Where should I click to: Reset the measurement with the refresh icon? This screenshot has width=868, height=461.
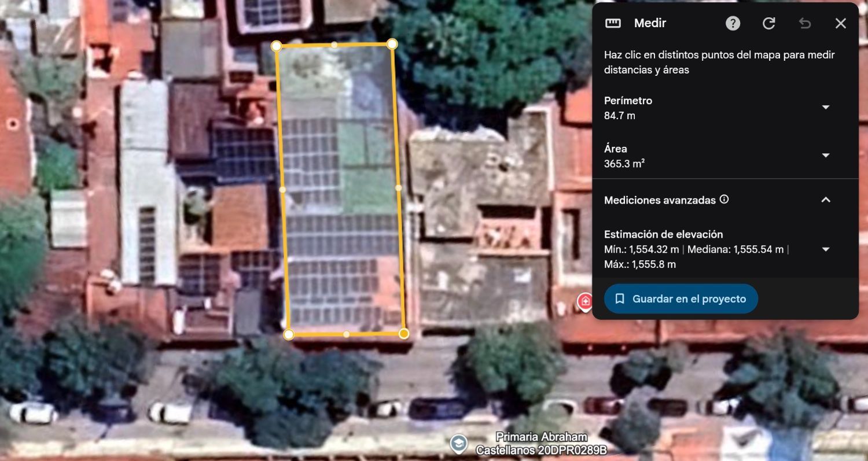[768, 23]
